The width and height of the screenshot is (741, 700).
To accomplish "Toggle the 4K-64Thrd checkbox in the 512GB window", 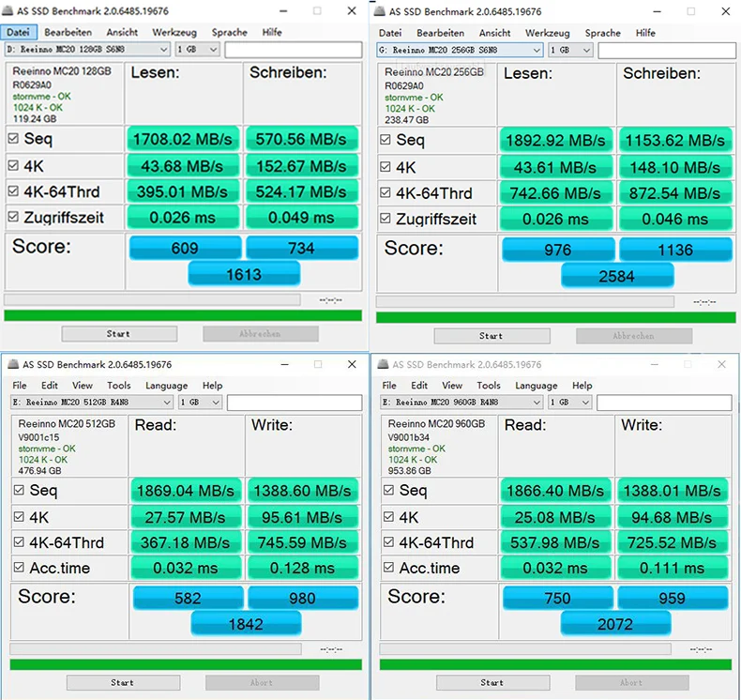I will coord(19,541).
